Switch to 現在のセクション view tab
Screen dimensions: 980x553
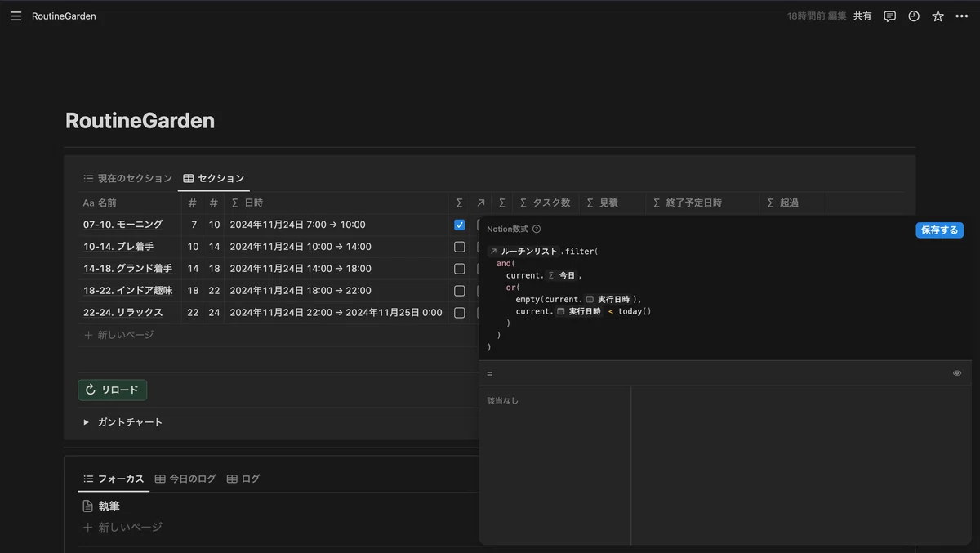click(x=127, y=178)
